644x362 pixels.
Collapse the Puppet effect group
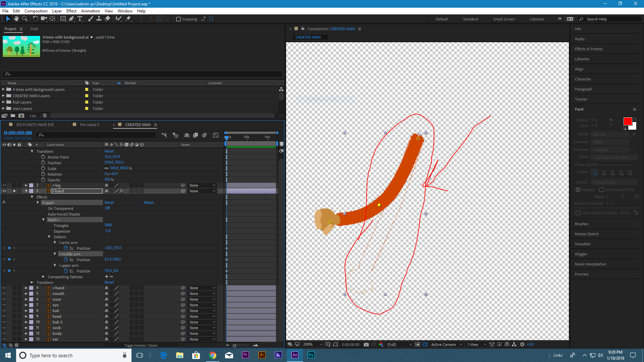(38, 202)
